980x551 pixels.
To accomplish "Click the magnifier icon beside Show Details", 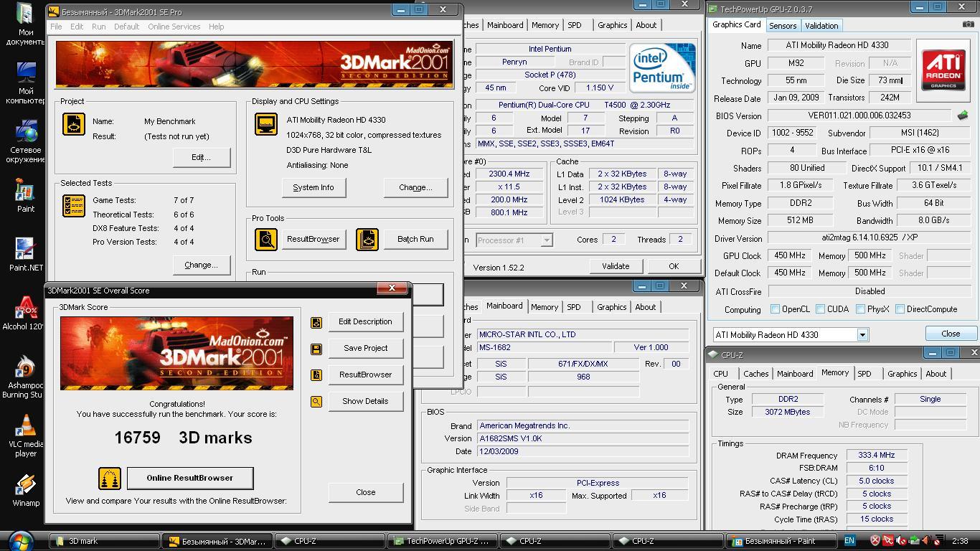I will pos(316,401).
